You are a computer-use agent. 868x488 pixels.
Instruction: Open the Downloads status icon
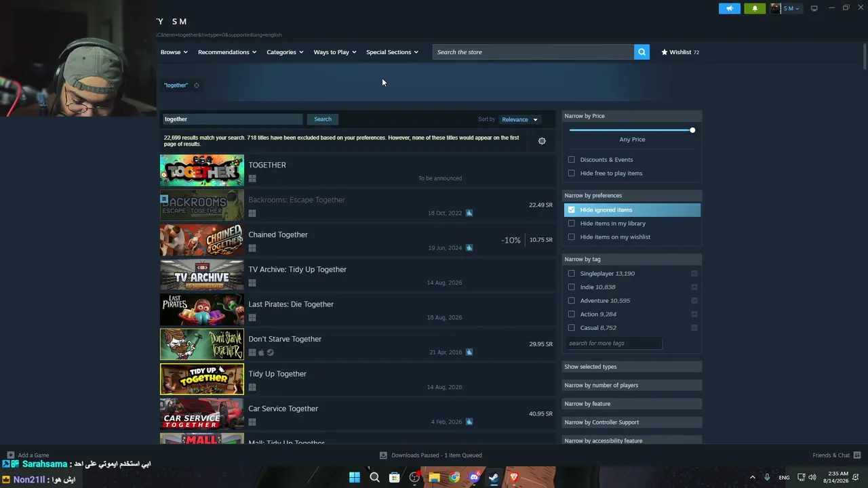click(383, 455)
